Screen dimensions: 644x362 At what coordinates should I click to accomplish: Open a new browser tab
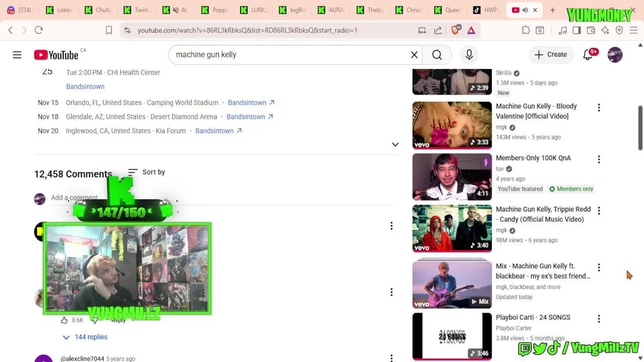552,10
